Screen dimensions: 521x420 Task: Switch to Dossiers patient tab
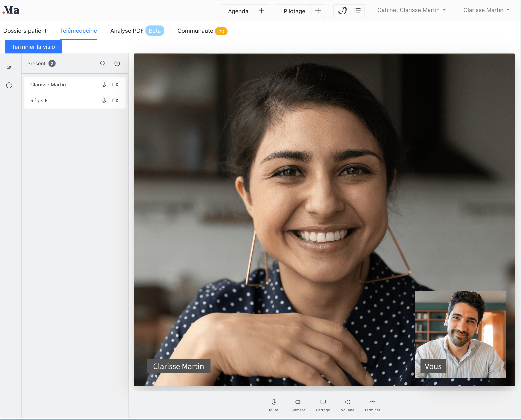tap(25, 31)
